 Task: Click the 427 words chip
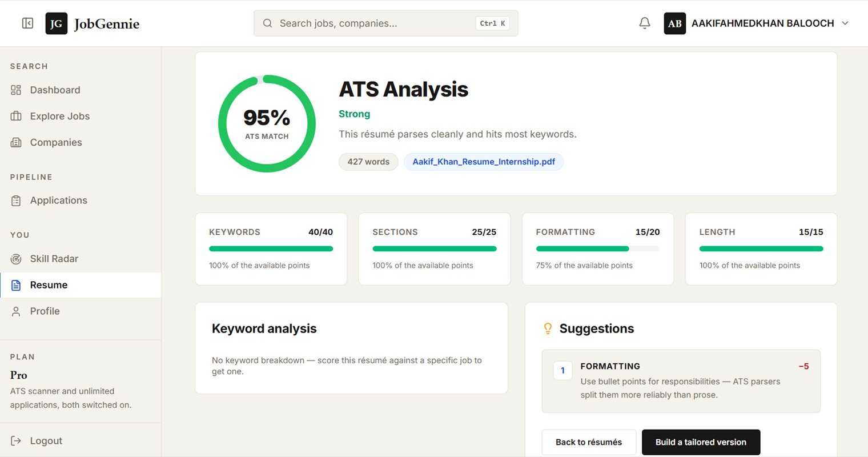tap(368, 162)
